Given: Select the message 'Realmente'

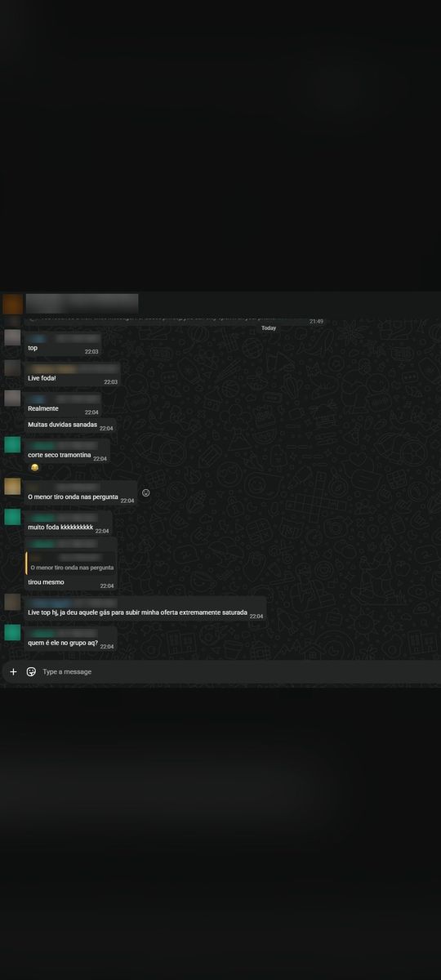Looking at the screenshot, I should pyautogui.click(x=43, y=408).
